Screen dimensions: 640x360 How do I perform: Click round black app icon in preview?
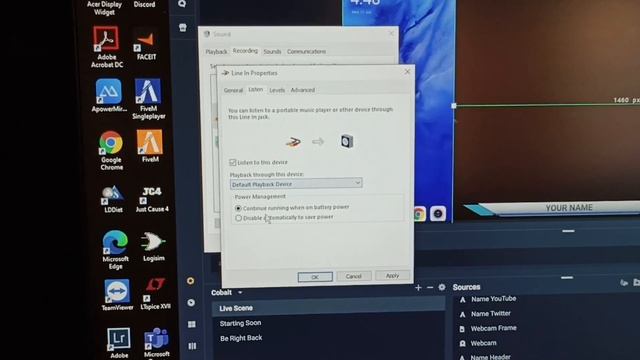pyautogui.click(x=438, y=213)
